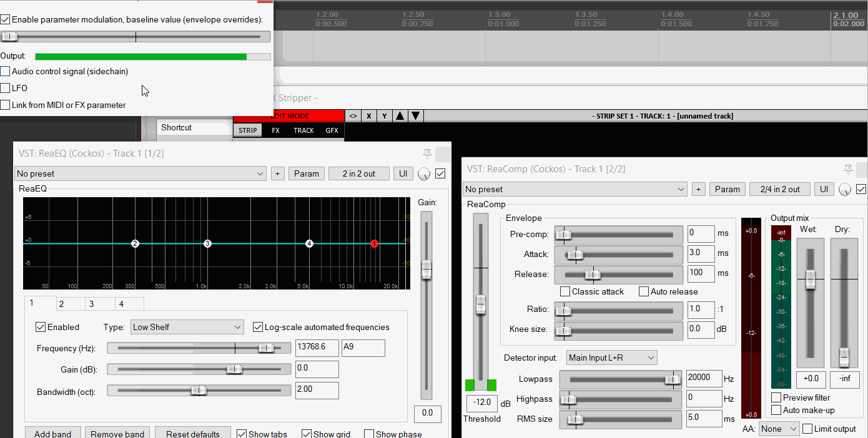The height and width of the screenshot is (438, 868).
Task: Click the Shortcut field
Action: (x=194, y=128)
